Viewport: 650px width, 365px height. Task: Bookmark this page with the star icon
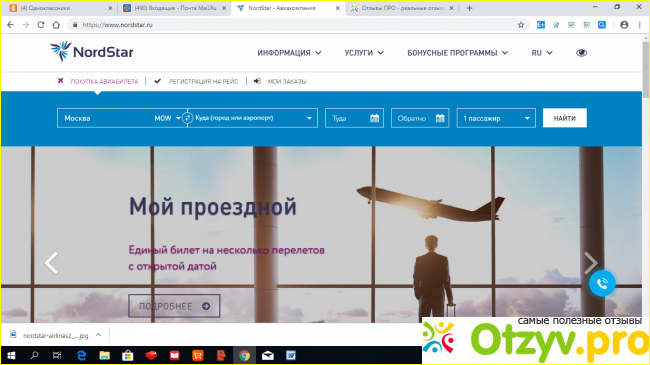coord(521,25)
